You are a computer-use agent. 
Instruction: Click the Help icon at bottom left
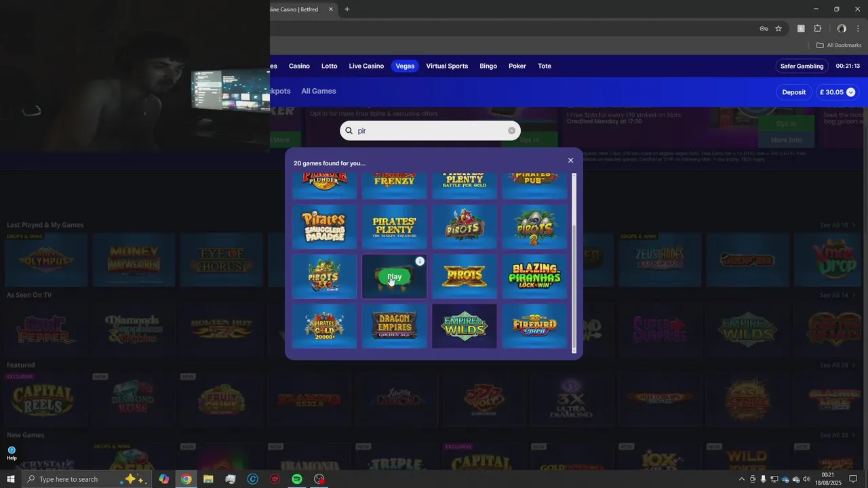tap(12, 453)
